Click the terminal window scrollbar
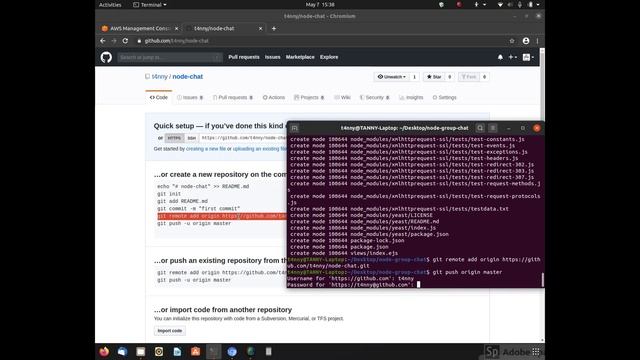The width and height of the screenshot is (640, 360). point(542,280)
